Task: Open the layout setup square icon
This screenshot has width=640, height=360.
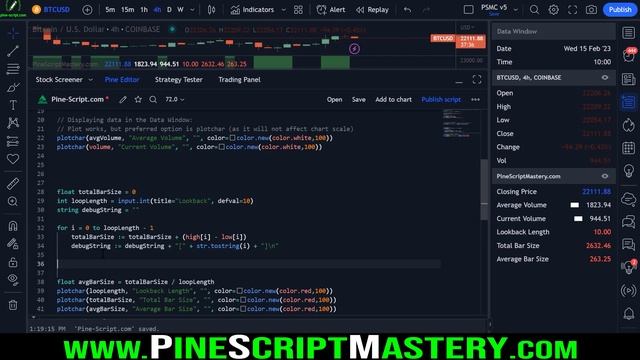Action: (469, 9)
